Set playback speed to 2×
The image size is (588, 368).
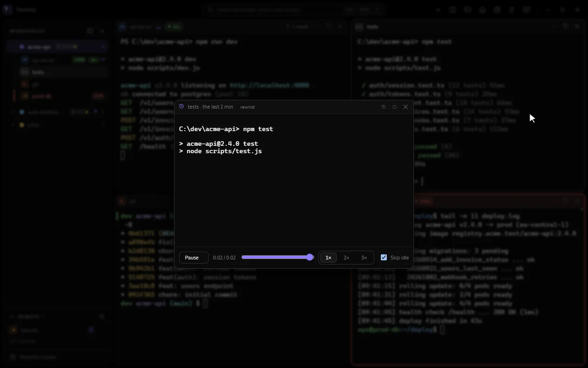(346, 258)
